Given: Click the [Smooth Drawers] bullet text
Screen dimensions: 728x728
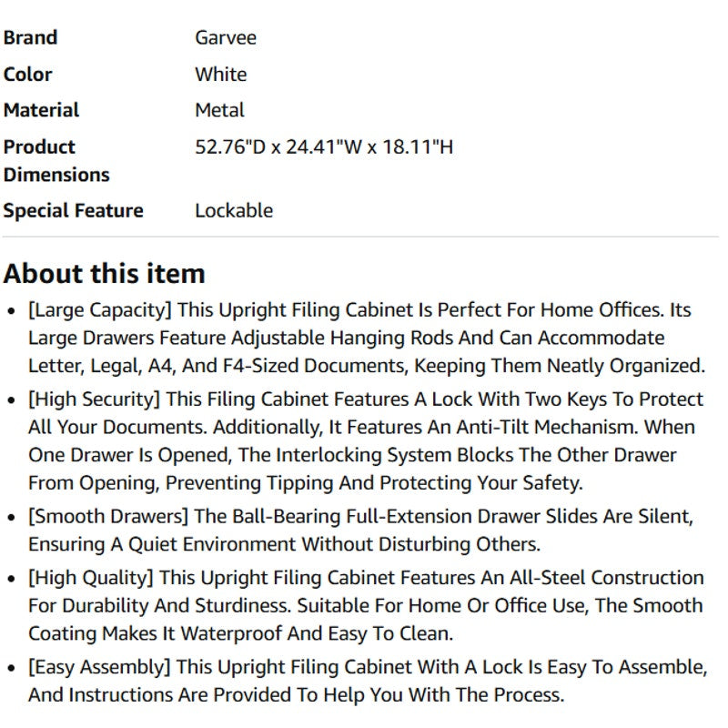Looking at the screenshot, I should pyautogui.click(x=360, y=531).
